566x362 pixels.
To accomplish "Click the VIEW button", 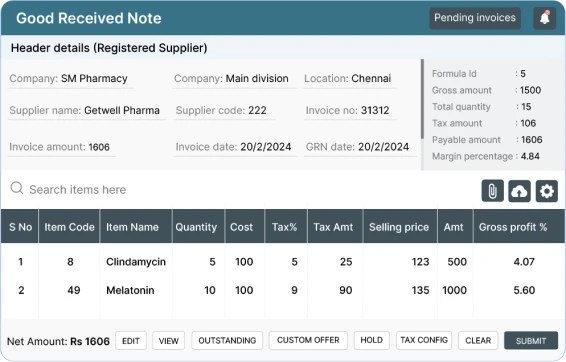I will point(169,340).
